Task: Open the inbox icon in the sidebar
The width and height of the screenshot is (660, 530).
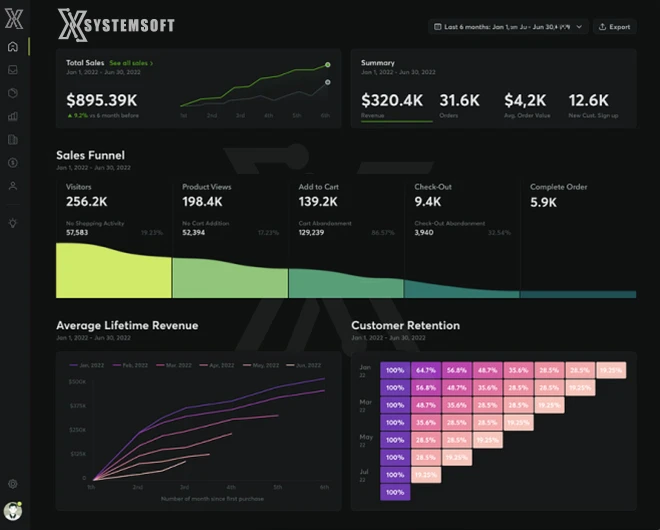Action: pyautogui.click(x=13, y=70)
